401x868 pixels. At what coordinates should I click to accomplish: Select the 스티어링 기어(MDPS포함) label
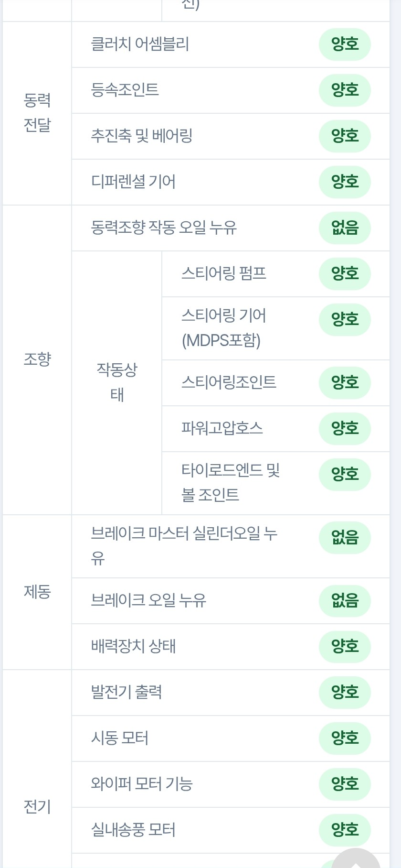(224, 328)
